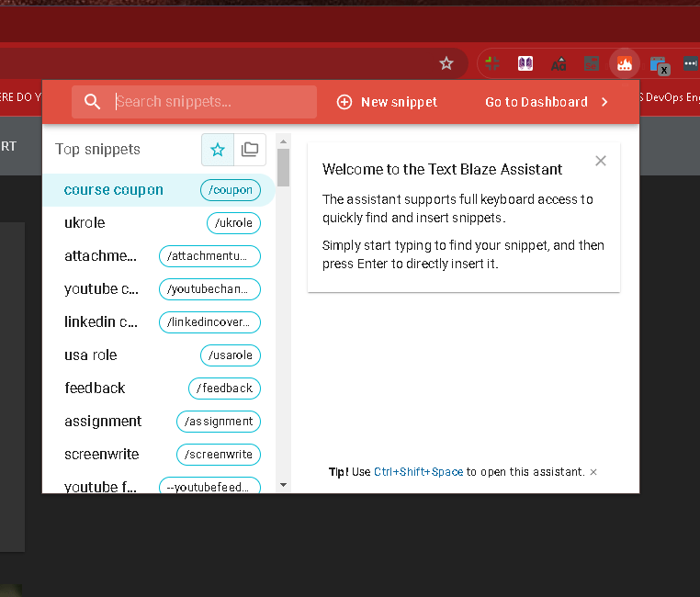
Task: Click the /linkedincover... shortcut chip
Action: [209, 322]
